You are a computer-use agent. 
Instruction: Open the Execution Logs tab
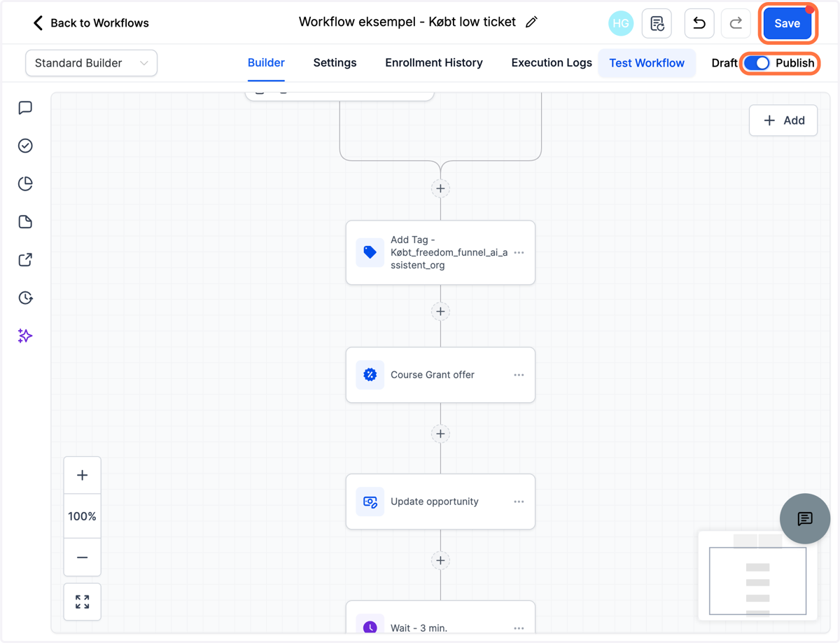[x=552, y=63]
